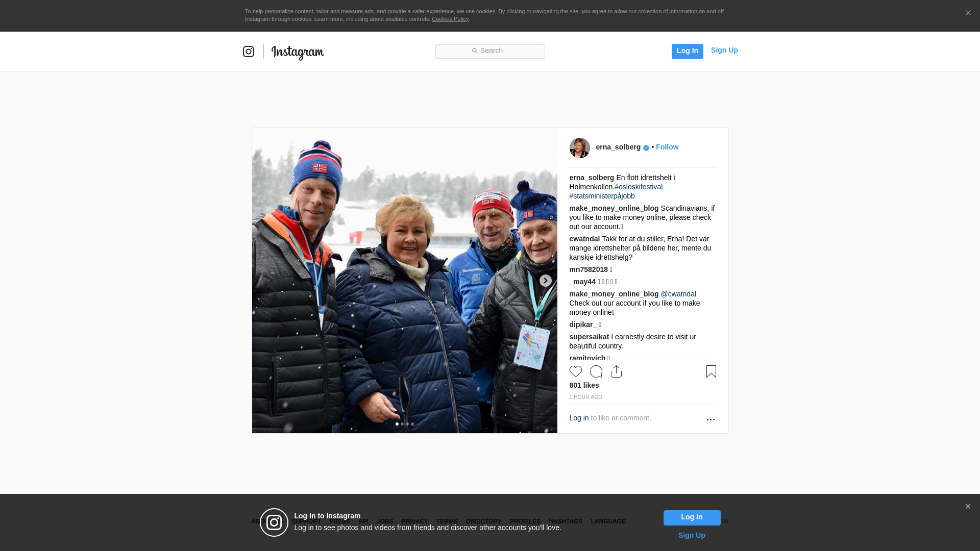
Task: Save the post with bookmark icon
Action: tap(711, 371)
